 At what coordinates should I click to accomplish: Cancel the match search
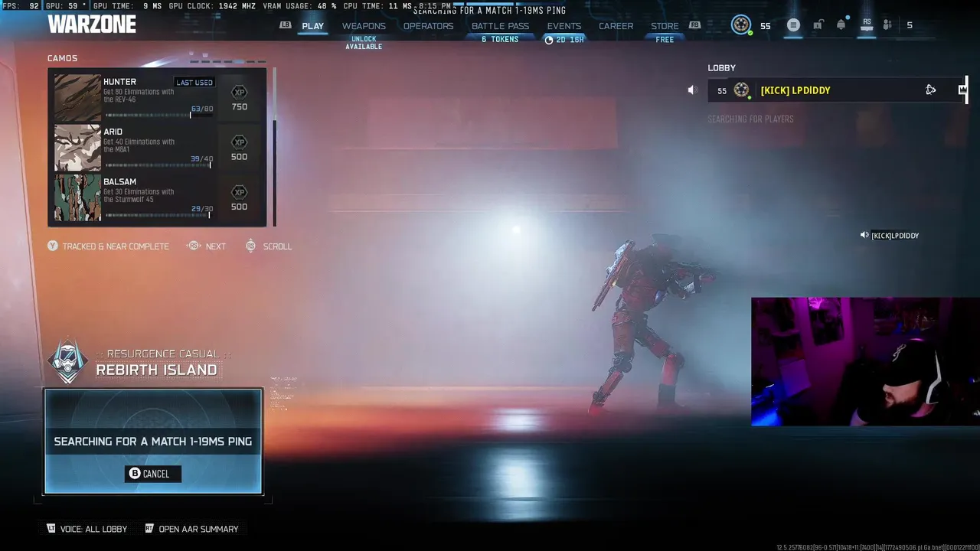click(x=153, y=474)
